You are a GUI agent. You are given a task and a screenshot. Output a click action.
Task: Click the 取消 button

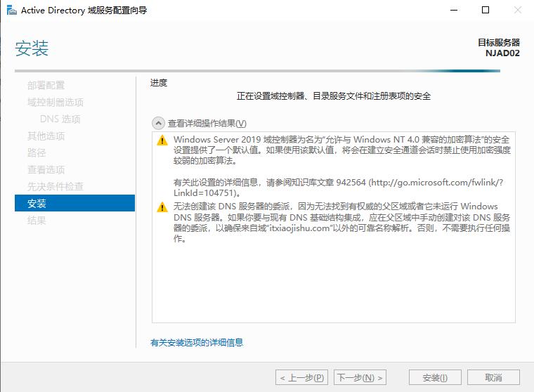(x=493, y=377)
